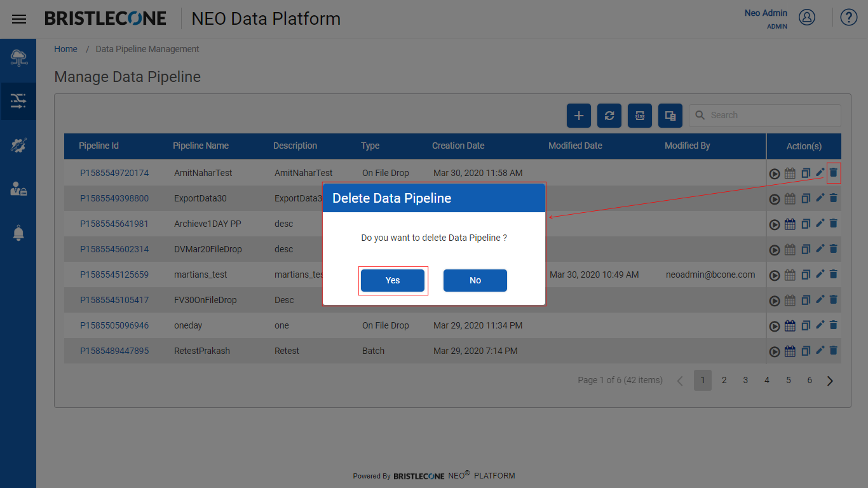Go to page 6 of results
Viewport: 868px width, 488px height.
(x=810, y=380)
